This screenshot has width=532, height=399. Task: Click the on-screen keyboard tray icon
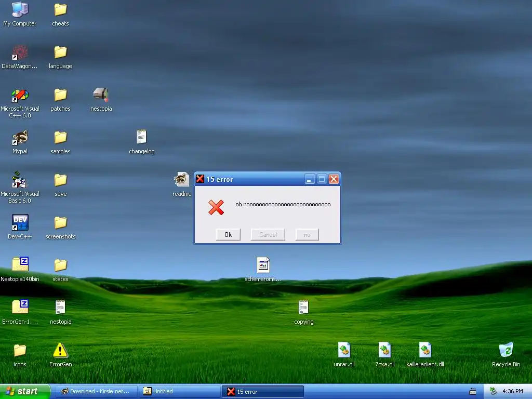(x=473, y=392)
